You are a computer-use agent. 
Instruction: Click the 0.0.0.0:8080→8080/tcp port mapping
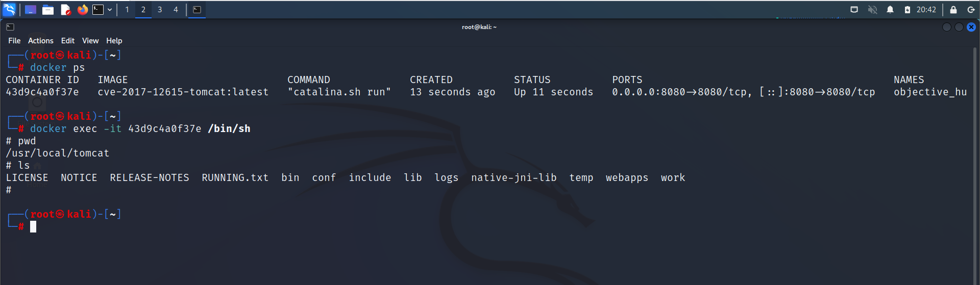pyautogui.click(x=679, y=92)
